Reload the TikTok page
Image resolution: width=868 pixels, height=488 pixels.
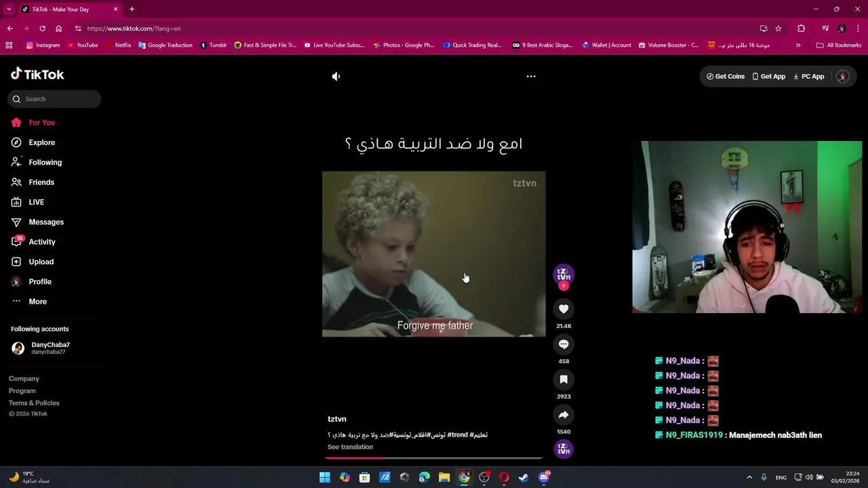(x=42, y=28)
